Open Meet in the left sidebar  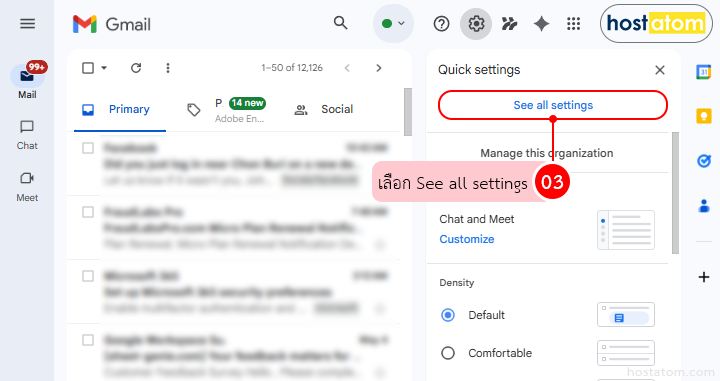tap(27, 187)
